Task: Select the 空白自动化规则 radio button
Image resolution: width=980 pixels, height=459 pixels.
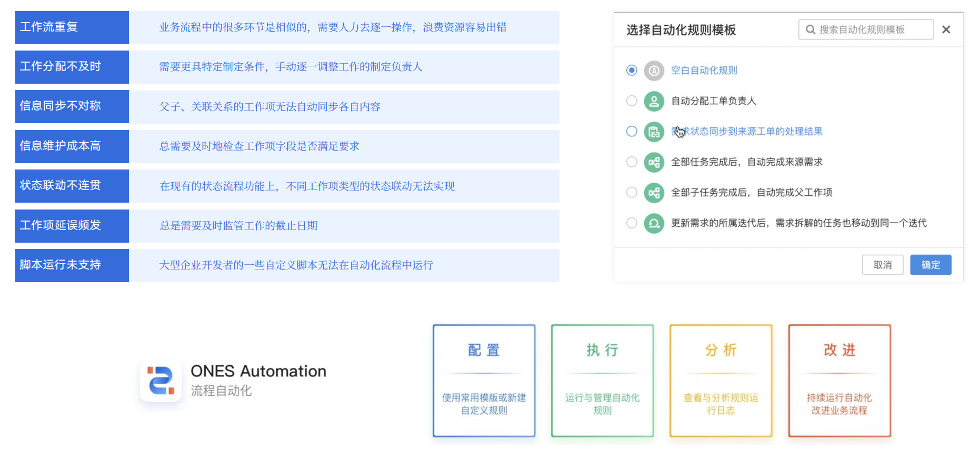Action: pyautogui.click(x=632, y=70)
